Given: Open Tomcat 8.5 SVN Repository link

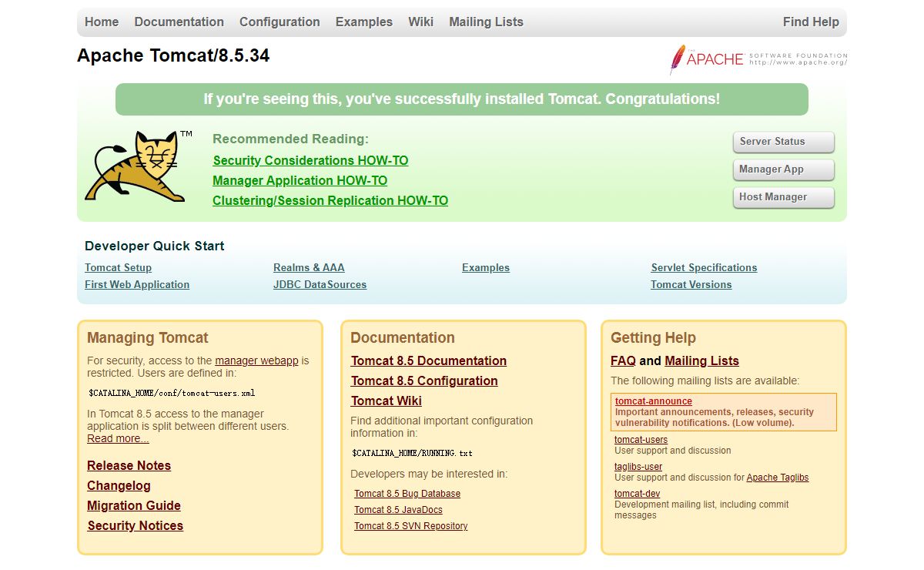Looking at the screenshot, I should click(411, 526).
